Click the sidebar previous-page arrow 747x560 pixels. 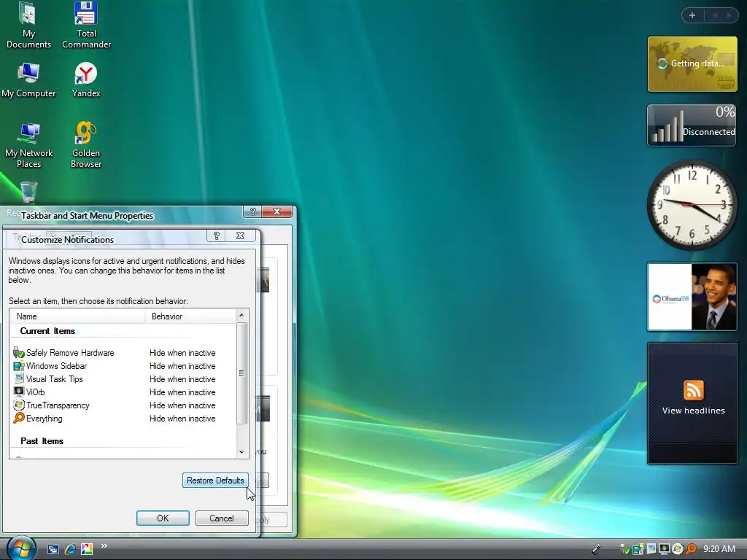point(715,15)
